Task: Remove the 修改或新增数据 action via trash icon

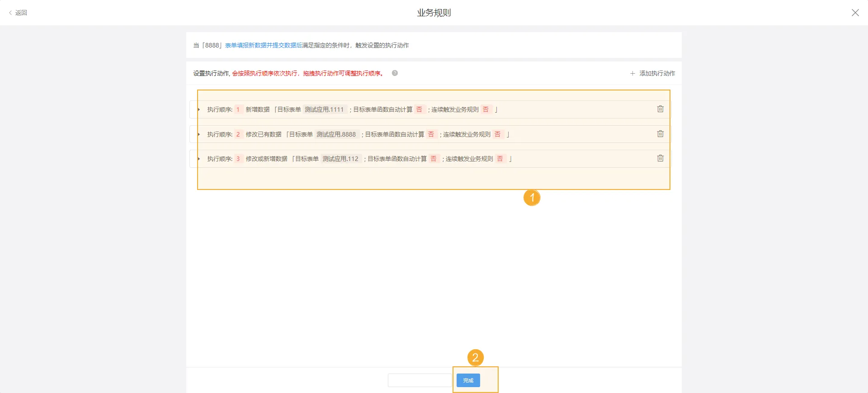Action: point(660,158)
